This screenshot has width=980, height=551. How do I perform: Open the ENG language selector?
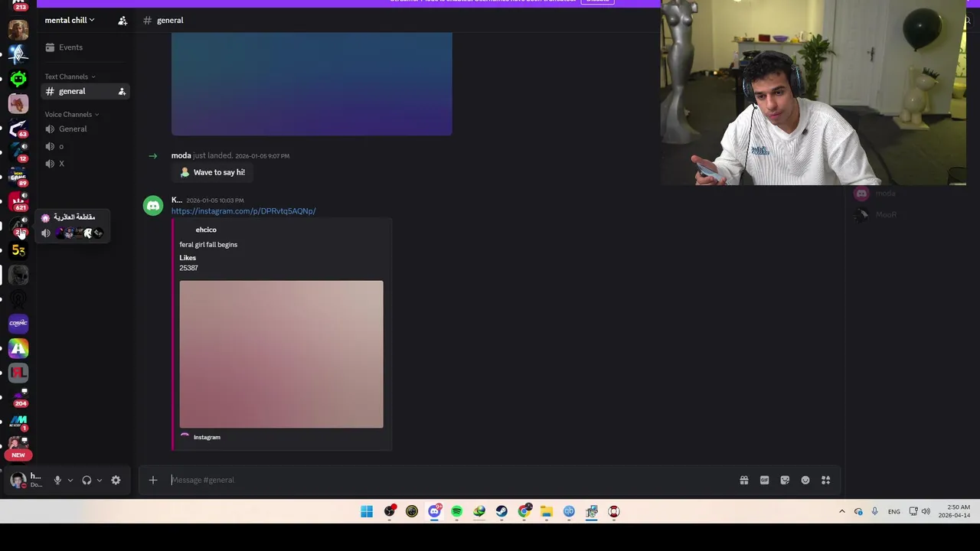coord(893,511)
